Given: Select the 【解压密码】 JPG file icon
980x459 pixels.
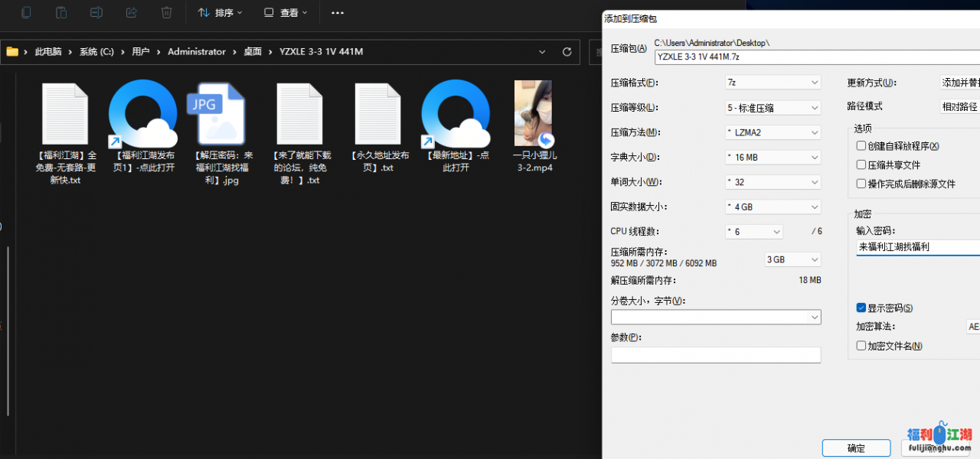Looking at the screenshot, I should pos(217,114).
